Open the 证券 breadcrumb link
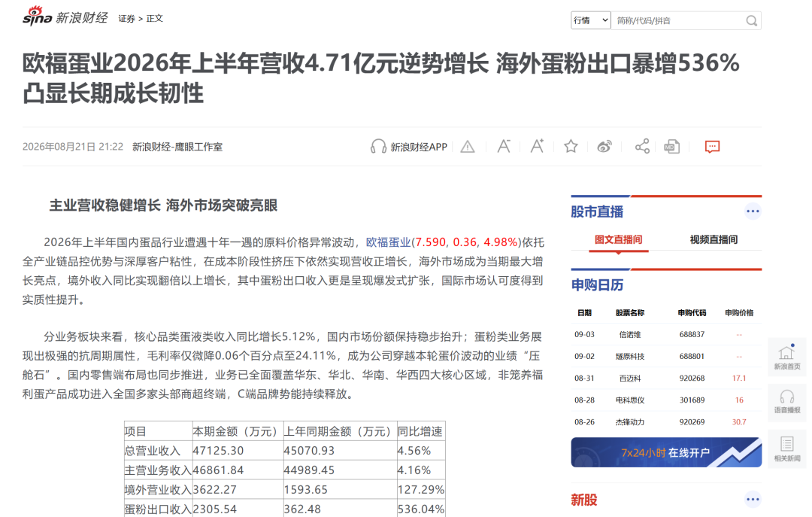812x517 pixels. (x=126, y=19)
